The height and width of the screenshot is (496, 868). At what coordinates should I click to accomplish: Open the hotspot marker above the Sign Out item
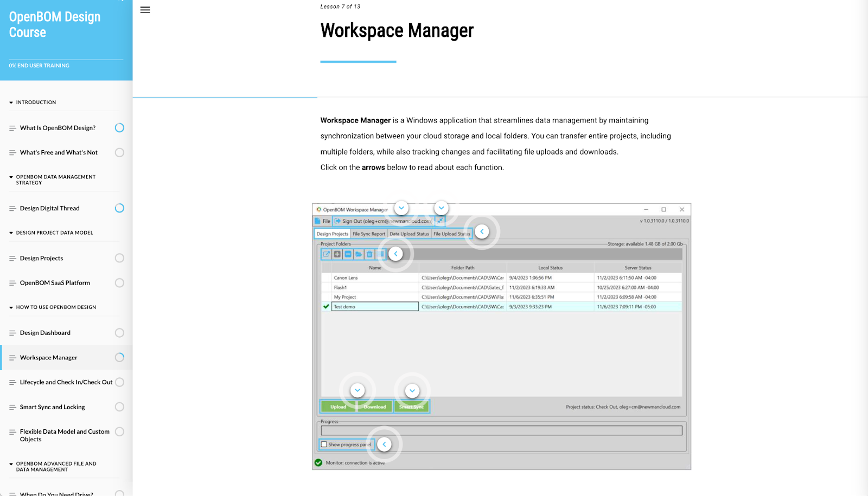coord(401,208)
